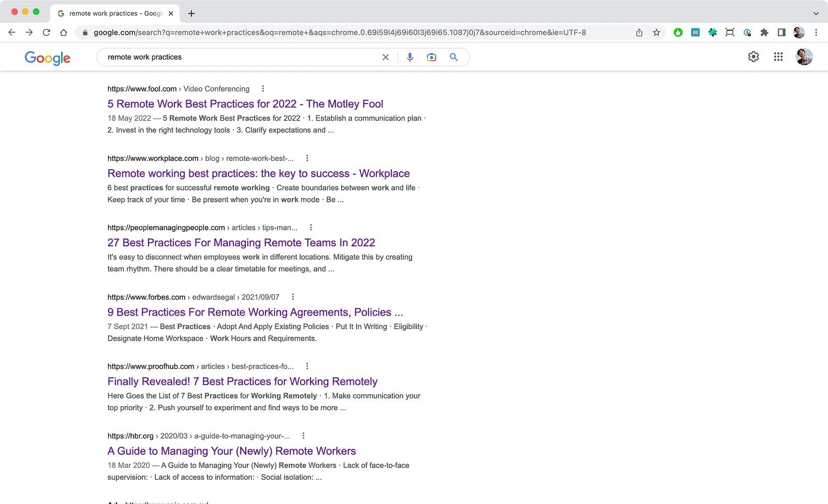Viewport: 828px width, 504px height.
Task: Open more options for fool.com result
Action: click(x=263, y=88)
